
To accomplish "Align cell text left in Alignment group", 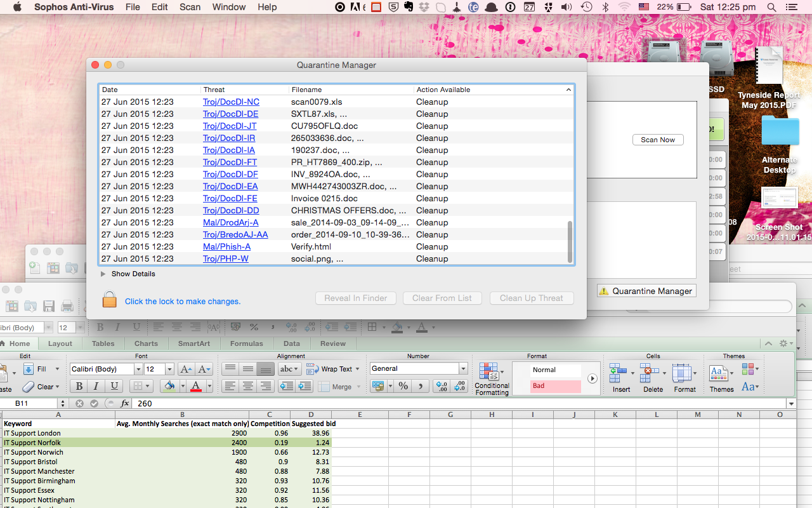I will point(230,386).
